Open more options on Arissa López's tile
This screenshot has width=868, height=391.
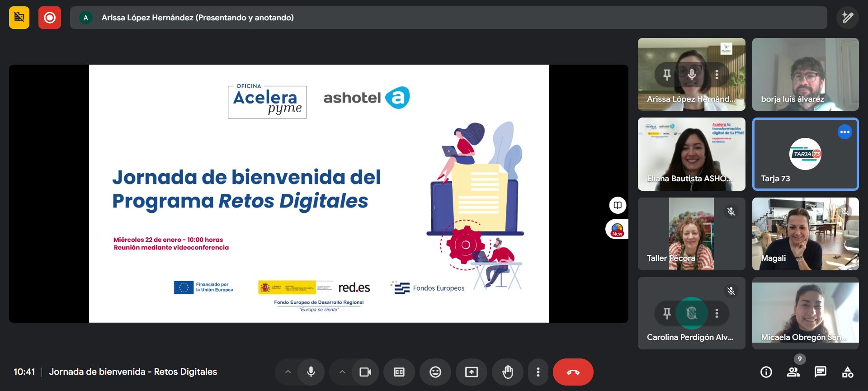[x=717, y=75]
